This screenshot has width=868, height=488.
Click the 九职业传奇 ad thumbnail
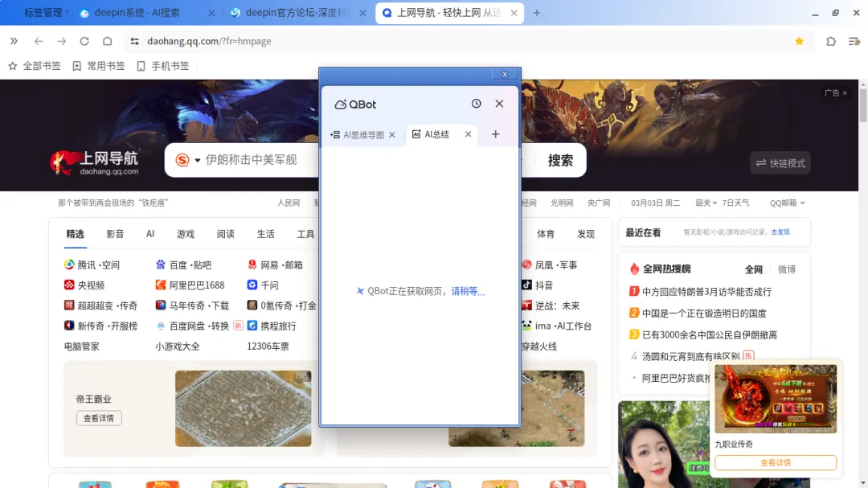point(775,399)
